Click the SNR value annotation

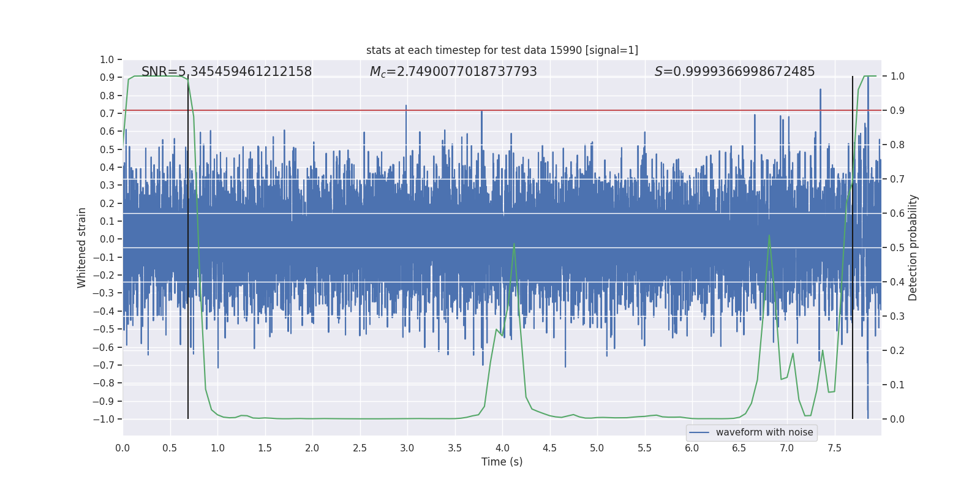coord(227,72)
